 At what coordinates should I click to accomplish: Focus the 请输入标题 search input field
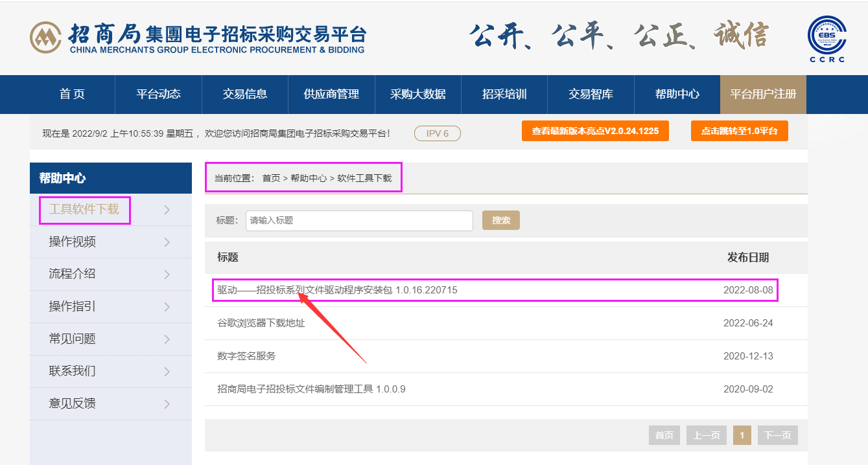click(359, 220)
